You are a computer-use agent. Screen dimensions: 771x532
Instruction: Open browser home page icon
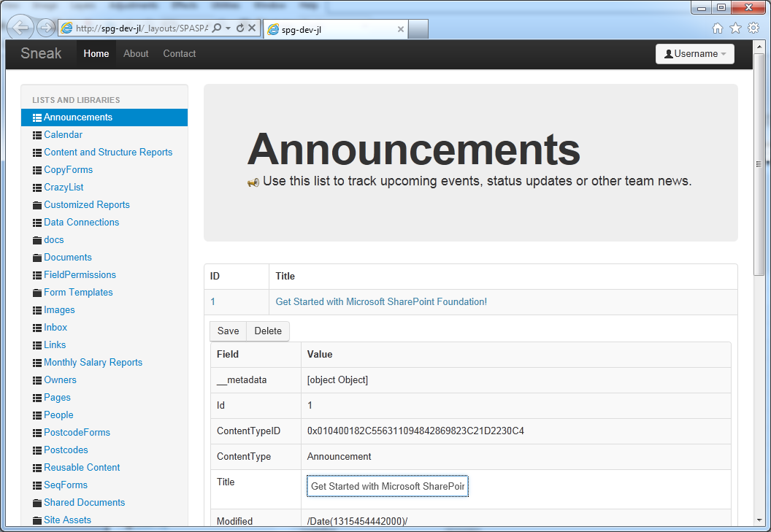coord(718,28)
